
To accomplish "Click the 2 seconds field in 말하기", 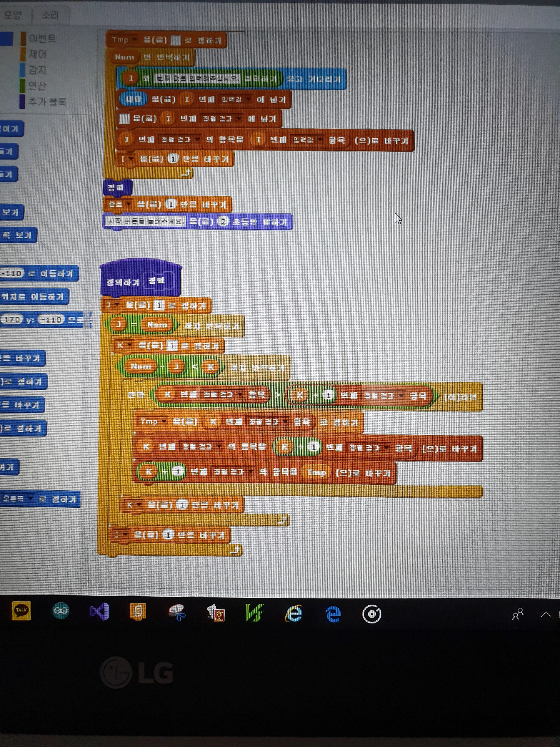I will tap(223, 222).
